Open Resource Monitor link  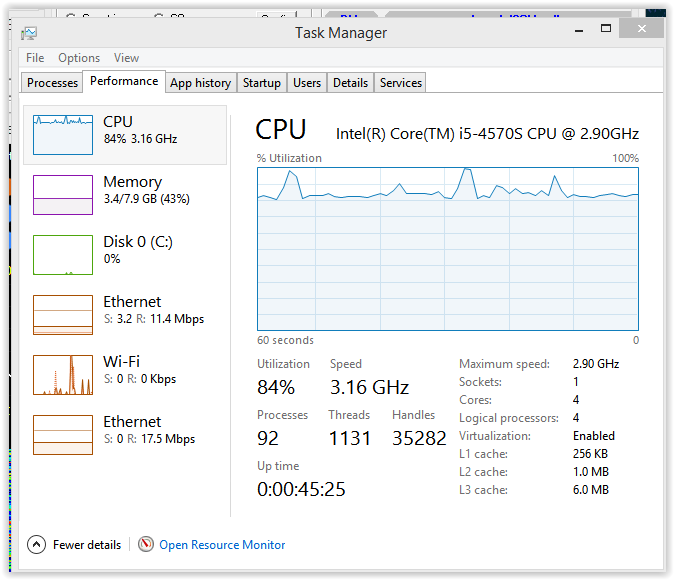[222, 545]
